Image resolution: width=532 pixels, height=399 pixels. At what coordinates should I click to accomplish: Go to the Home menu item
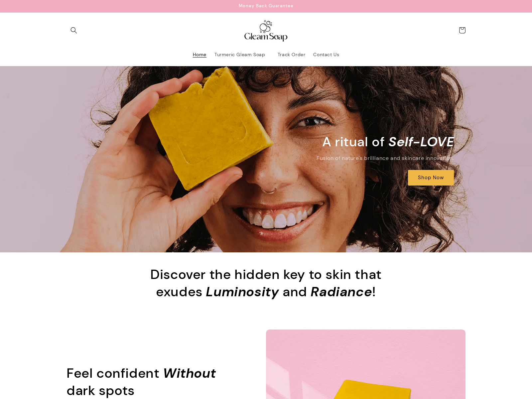(199, 55)
